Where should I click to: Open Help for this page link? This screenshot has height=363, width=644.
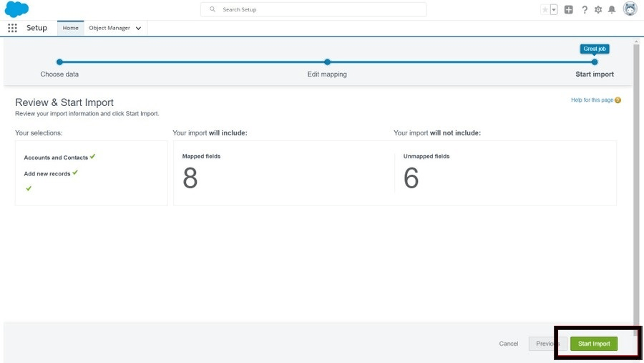coord(592,100)
